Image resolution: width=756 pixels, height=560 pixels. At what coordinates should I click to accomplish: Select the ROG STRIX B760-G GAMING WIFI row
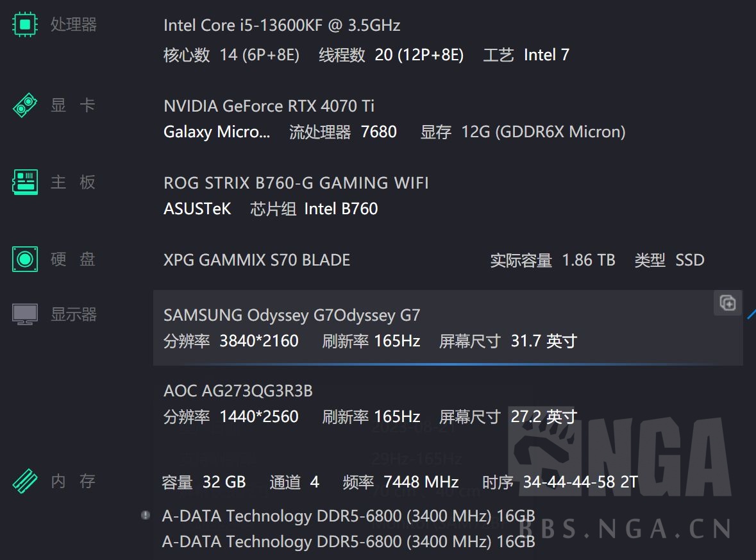pyautogui.click(x=296, y=183)
